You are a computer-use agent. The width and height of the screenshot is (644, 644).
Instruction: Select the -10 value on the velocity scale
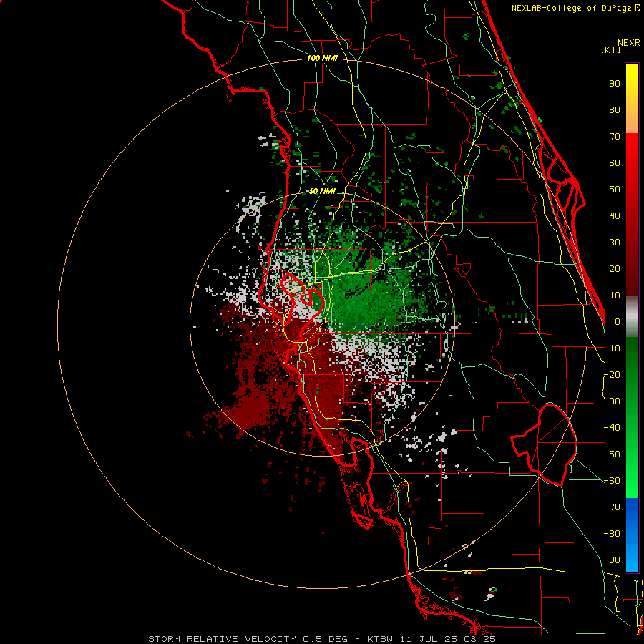612,348
